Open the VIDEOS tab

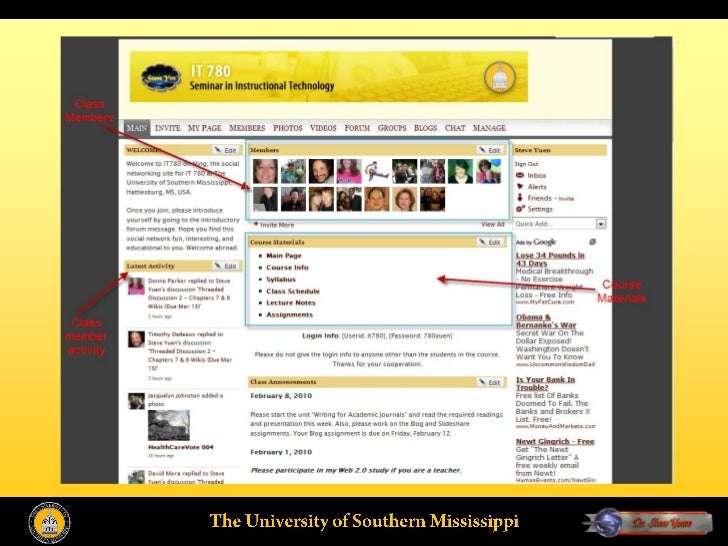(323, 128)
